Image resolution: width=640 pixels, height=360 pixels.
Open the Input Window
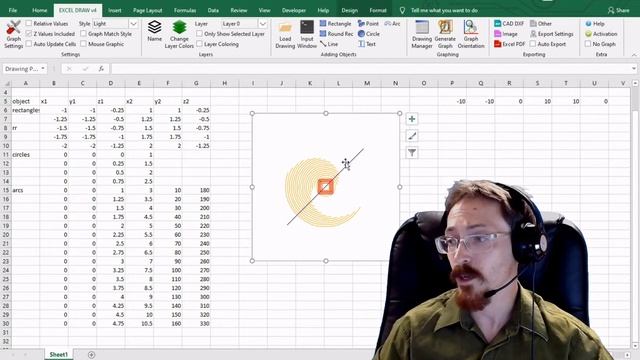pyautogui.click(x=307, y=35)
